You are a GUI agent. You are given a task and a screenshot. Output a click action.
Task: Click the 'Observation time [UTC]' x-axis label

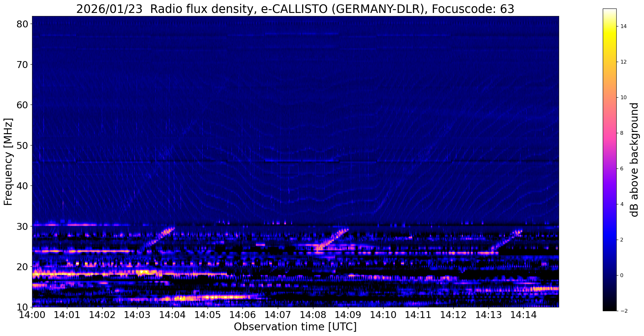pyautogui.click(x=295, y=327)
